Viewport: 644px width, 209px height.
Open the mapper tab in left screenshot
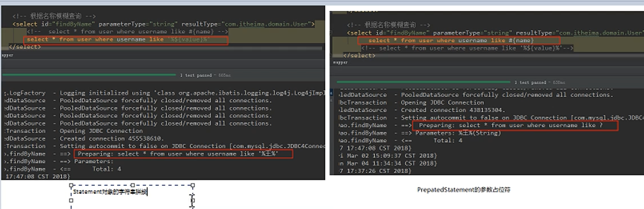tap(7, 55)
